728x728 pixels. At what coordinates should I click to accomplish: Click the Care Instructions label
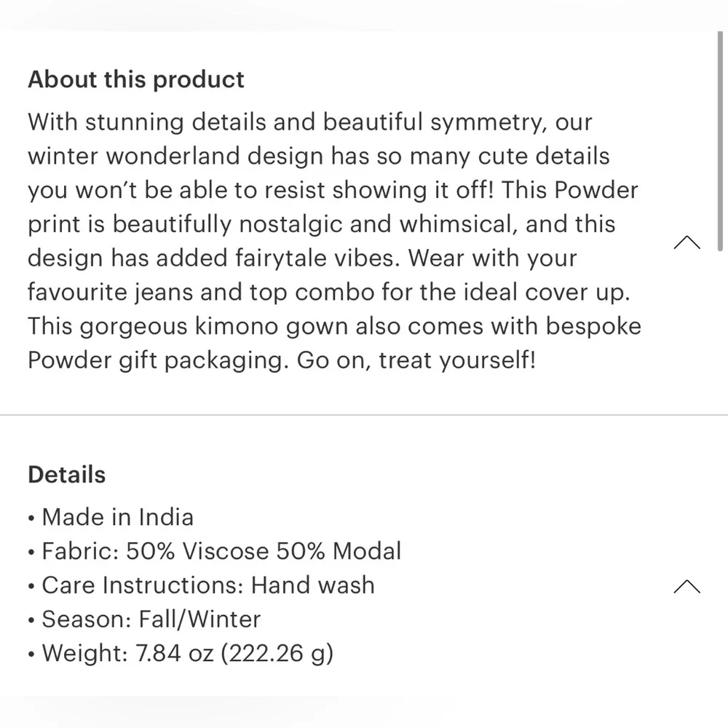[x=143, y=585]
